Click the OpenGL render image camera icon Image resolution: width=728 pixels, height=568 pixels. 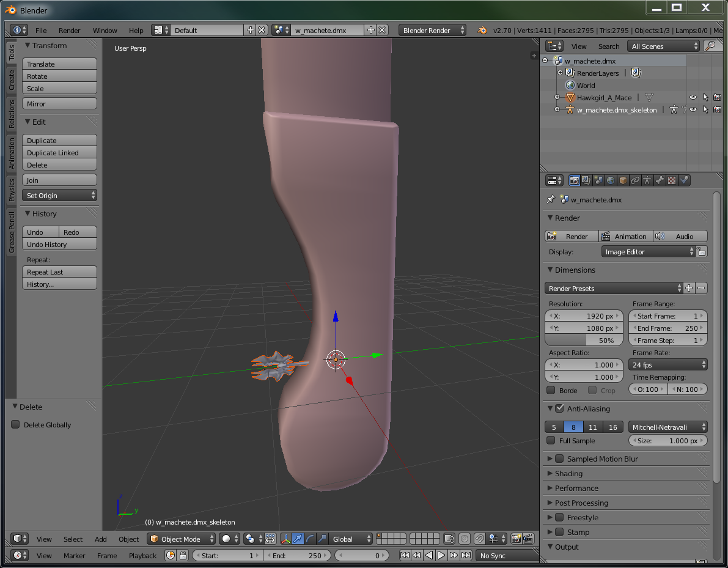(x=516, y=539)
